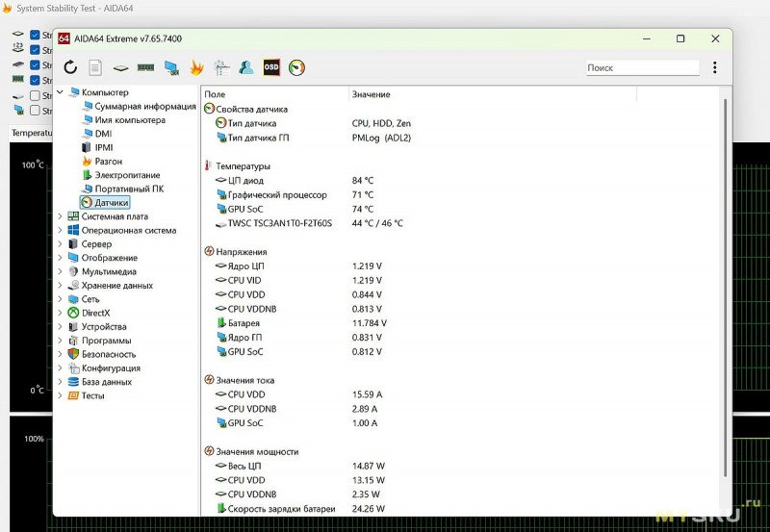The width and height of the screenshot is (770, 532).
Task: Expand the Системная плата node
Action: [x=61, y=215]
